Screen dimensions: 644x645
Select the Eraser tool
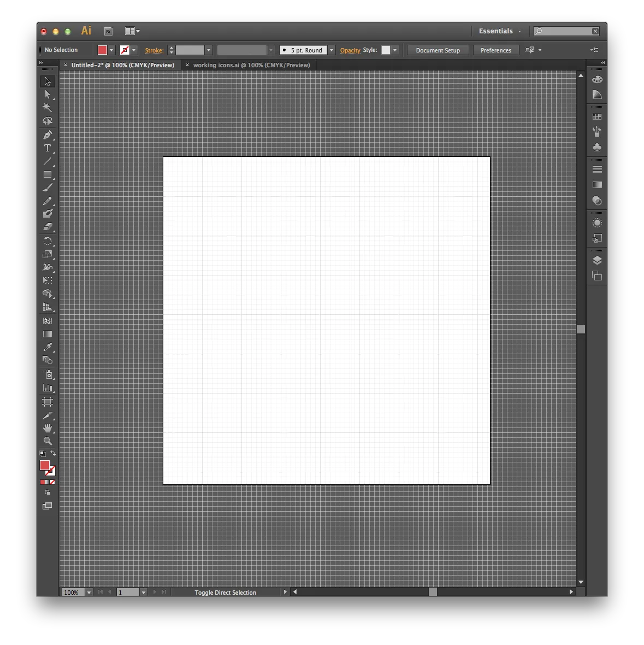click(48, 227)
